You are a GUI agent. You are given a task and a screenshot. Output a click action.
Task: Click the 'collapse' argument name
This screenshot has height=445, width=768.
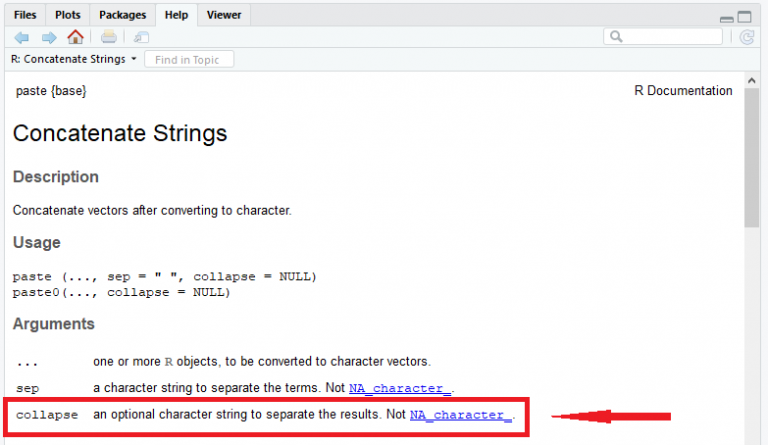click(x=47, y=415)
